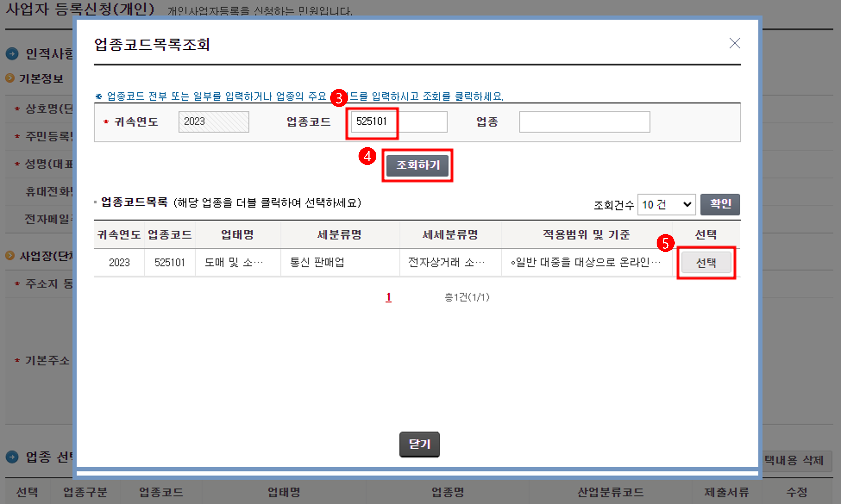Click the 업태명 column header in popup
The width and height of the screenshot is (841, 504).
[237, 235]
